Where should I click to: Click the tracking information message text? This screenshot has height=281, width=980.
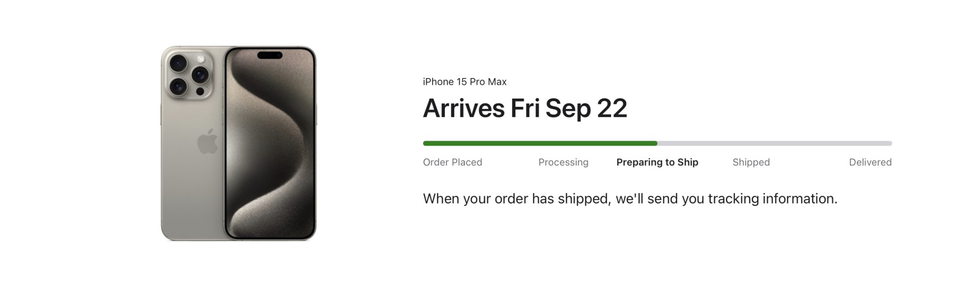(x=630, y=199)
